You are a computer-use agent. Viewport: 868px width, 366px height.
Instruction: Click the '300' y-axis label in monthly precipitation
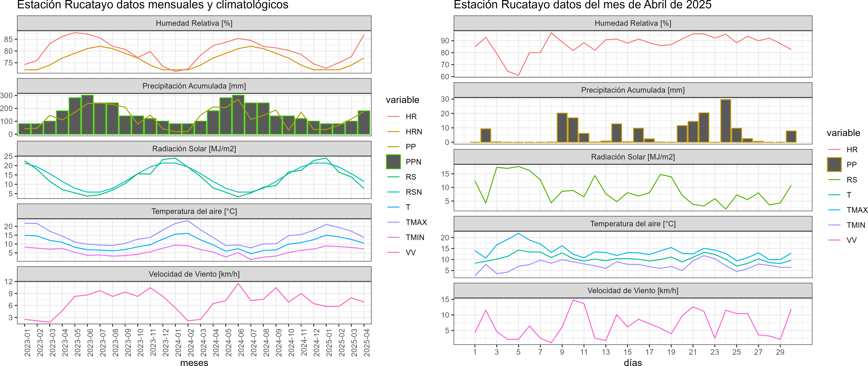tap(6, 95)
